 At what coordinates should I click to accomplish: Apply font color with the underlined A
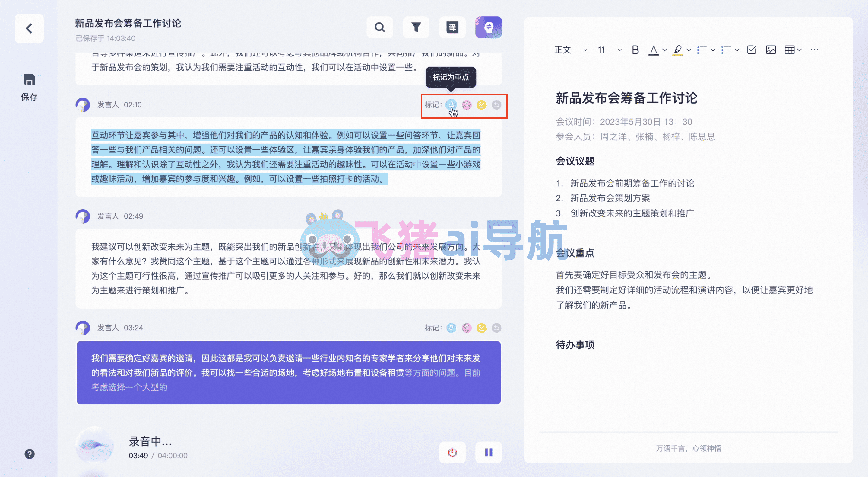pyautogui.click(x=653, y=50)
